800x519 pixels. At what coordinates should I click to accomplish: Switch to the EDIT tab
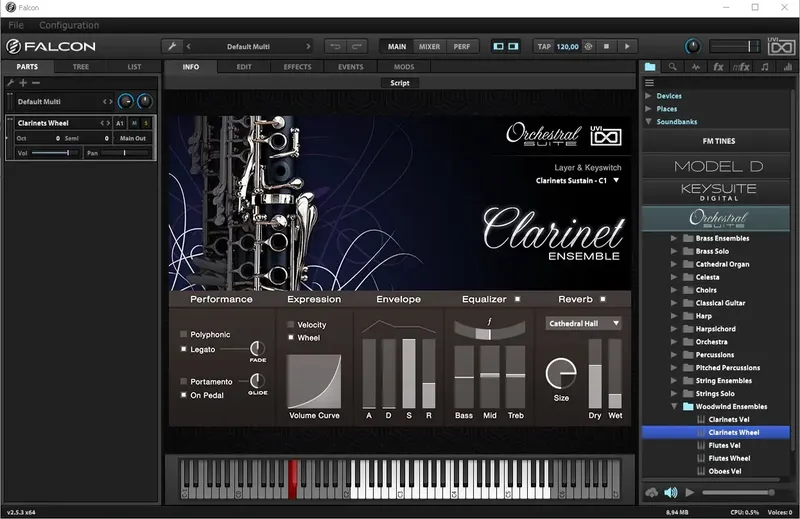[x=244, y=67]
